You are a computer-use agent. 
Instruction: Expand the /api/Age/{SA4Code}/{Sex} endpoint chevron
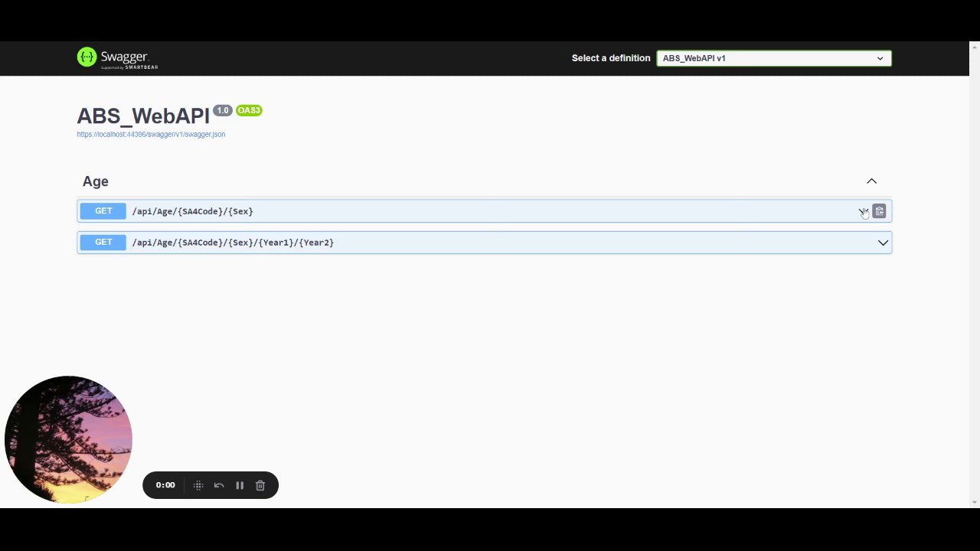[x=863, y=211]
